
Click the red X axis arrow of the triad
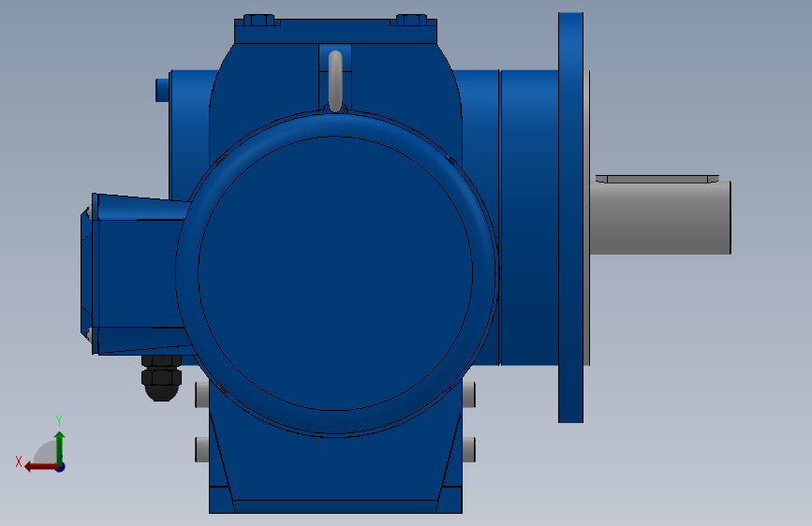click(40, 467)
